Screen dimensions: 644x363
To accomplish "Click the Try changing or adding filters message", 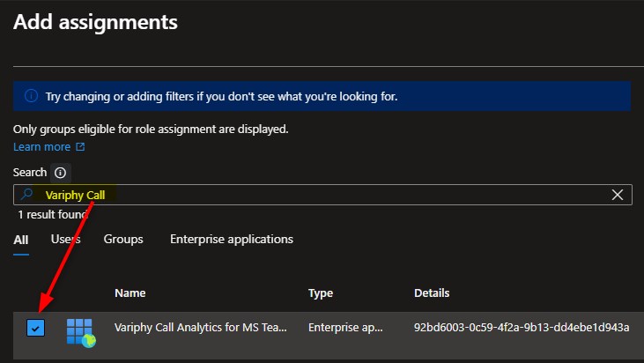I will [221, 97].
